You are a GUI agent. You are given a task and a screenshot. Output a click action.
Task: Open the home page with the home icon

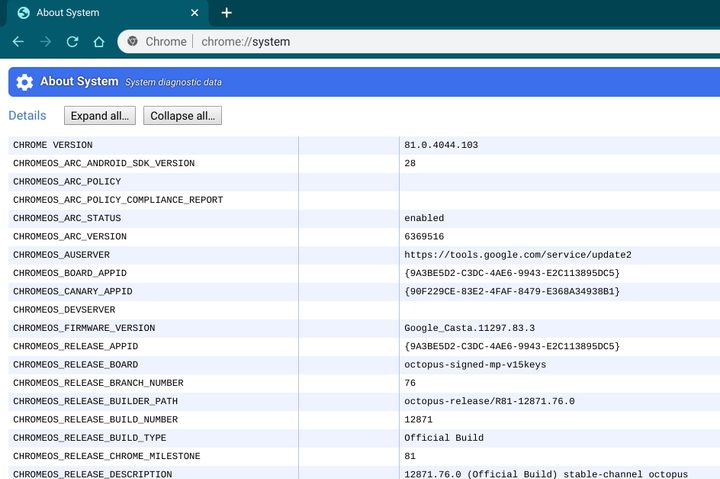click(99, 42)
